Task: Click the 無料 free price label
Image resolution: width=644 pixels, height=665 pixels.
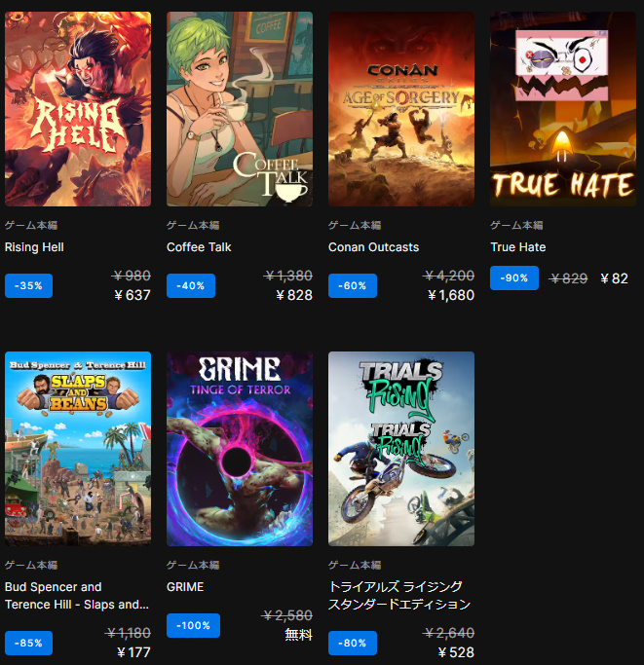Action: click(298, 635)
